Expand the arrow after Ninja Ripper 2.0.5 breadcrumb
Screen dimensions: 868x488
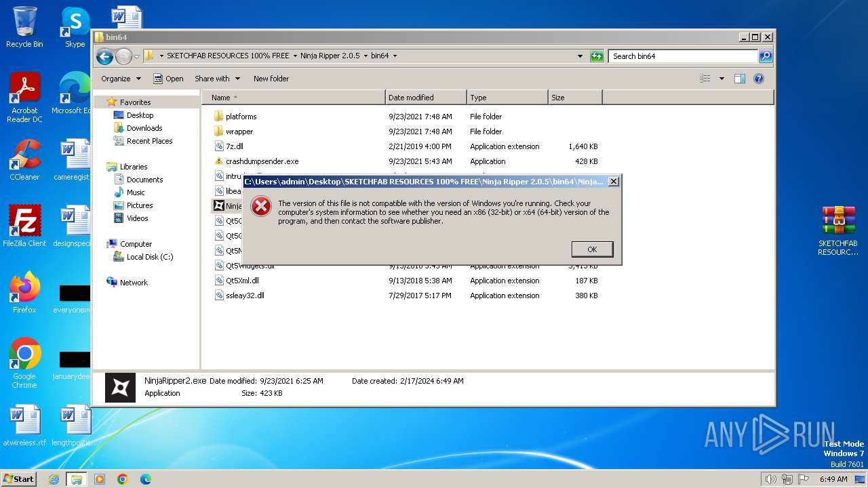click(x=366, y=56)
